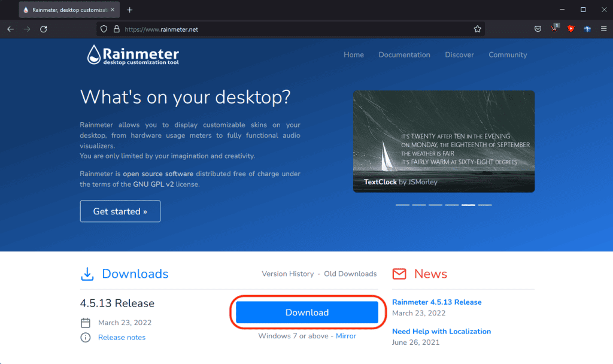
Task: Click the Downloads section download icon
Action: pyautogui.click(x=87, y=274)
